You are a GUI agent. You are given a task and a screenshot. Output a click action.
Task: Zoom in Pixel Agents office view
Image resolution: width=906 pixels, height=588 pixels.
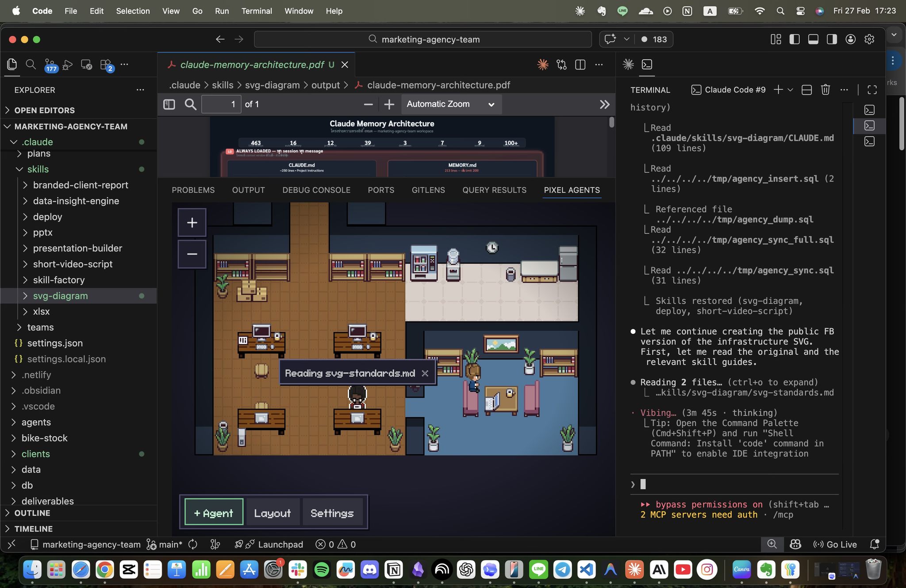[x=192, y=222]
